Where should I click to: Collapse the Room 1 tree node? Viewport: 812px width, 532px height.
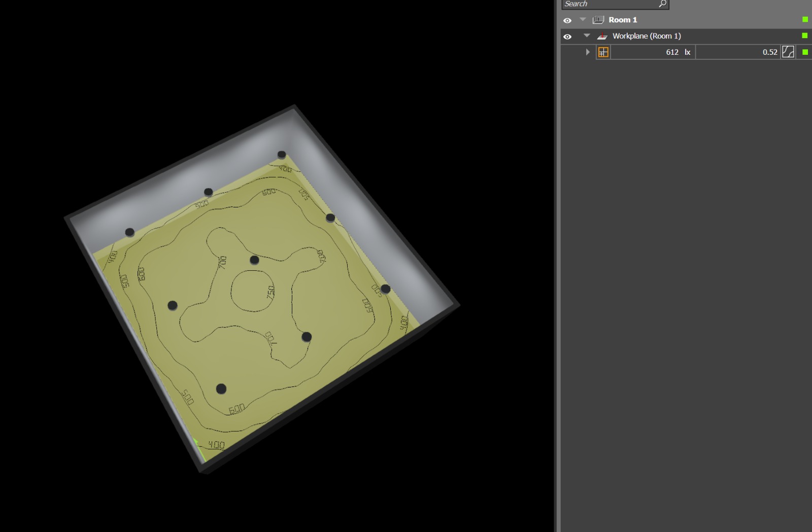pyautogui.click(x=583, y=20)
